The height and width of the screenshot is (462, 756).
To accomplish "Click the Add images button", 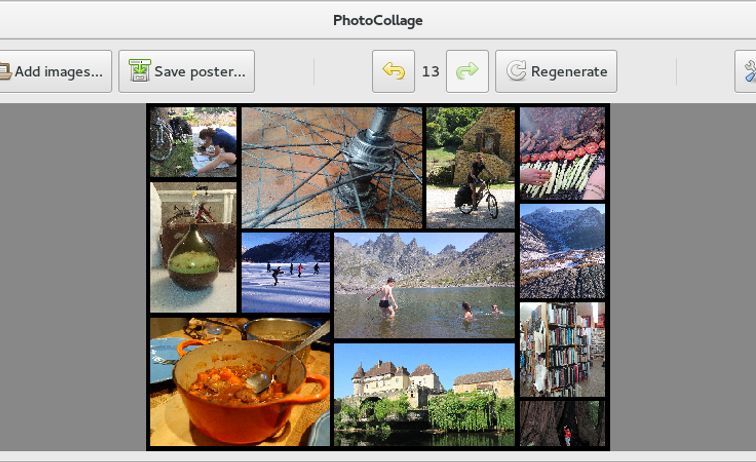I will click(53, 72).
